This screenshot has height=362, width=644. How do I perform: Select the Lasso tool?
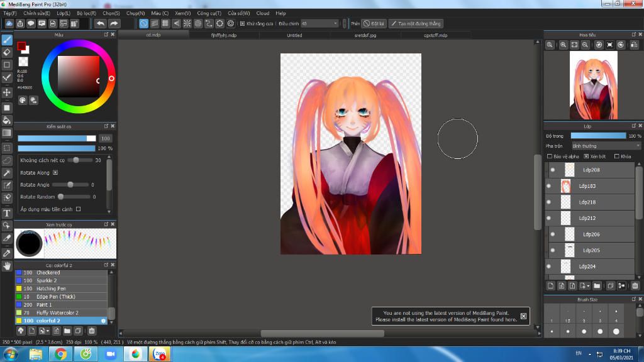click(x=7, y=160)
